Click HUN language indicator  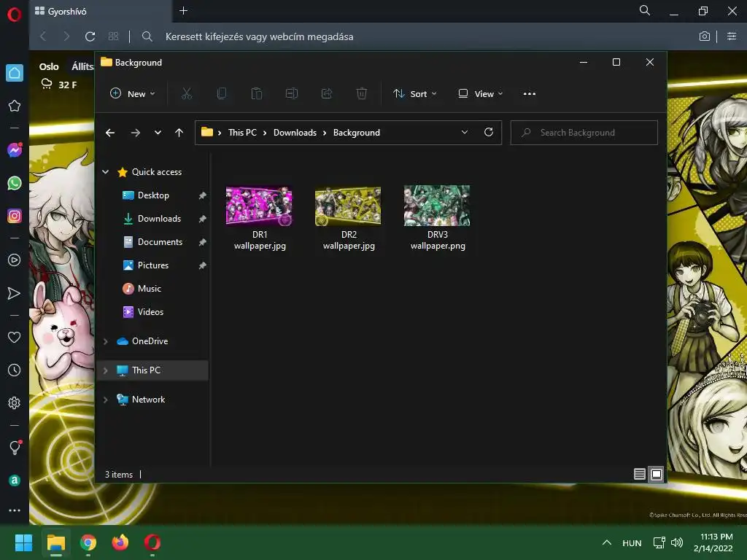[x=632, y=542]
